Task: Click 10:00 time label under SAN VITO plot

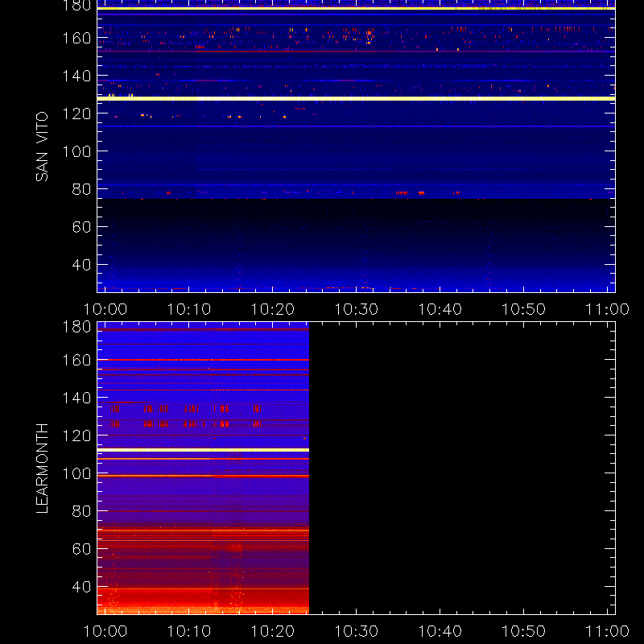Action: tap(105, 309)
